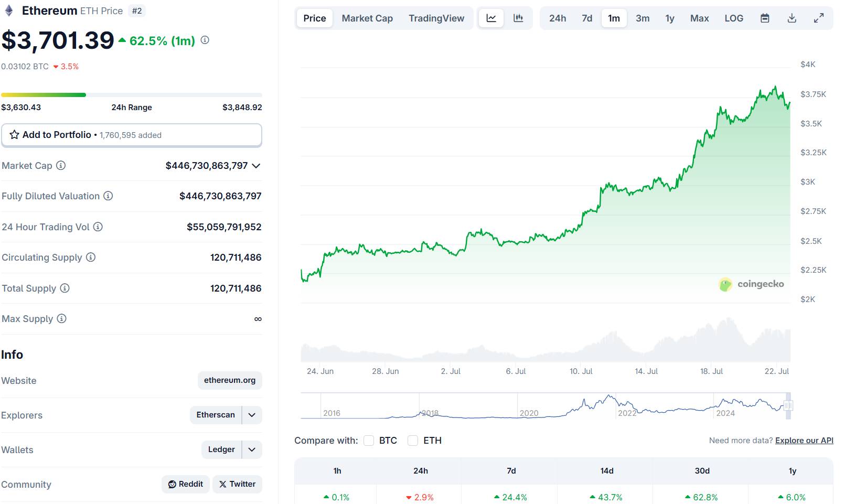Follow the Explore our API link
Screen dimensions: 844x504
tap(804, 441)
